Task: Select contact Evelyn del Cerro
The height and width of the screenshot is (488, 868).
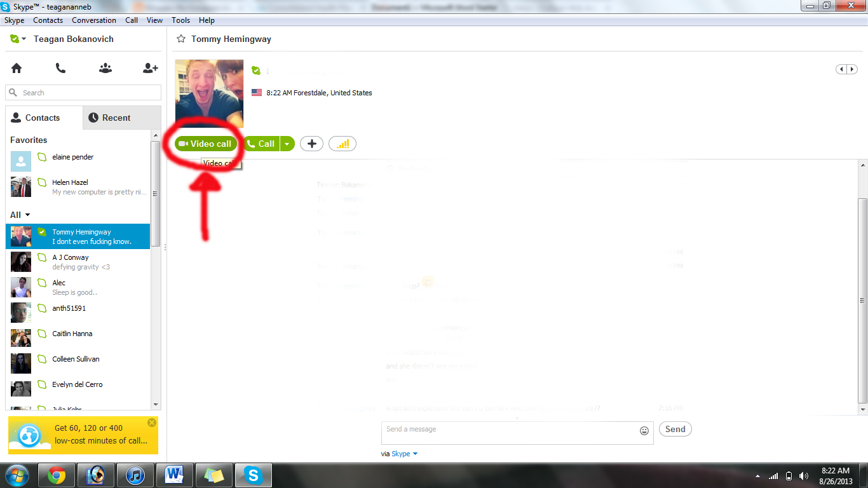Action: click(x=78, y=389)
